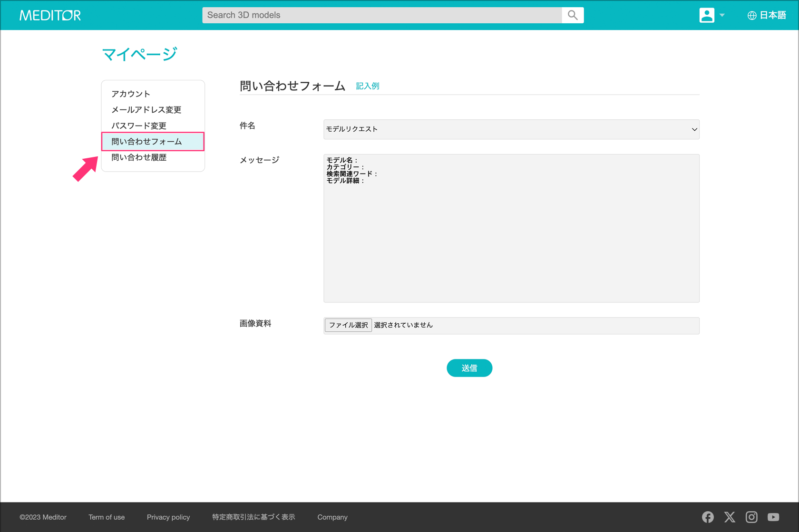
Task: Click the globe language icon
Action: click(752, 16)
